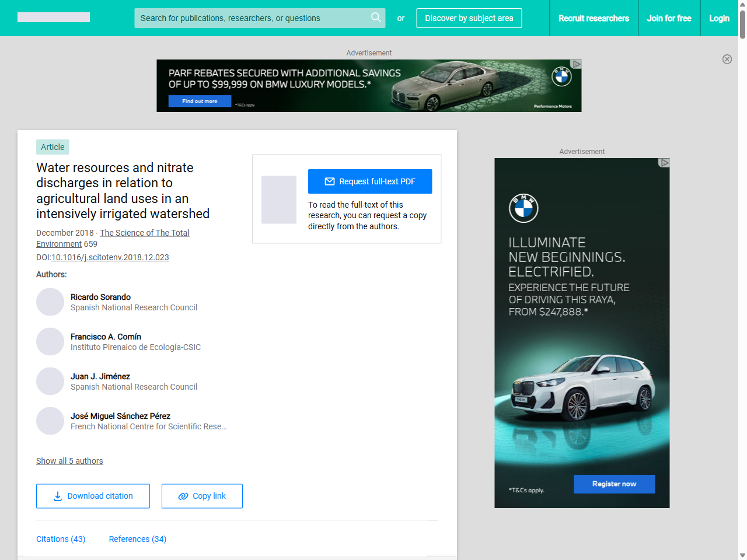The height and width of the screenshot is (560, 747).
Task: Click Download citation button
Action: (93, 496)
